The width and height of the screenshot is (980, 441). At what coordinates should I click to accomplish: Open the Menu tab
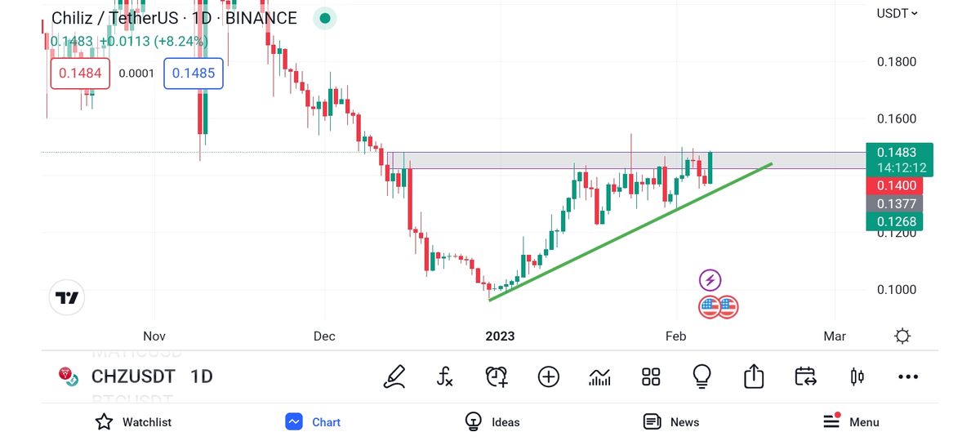click(x=851, y=422)
